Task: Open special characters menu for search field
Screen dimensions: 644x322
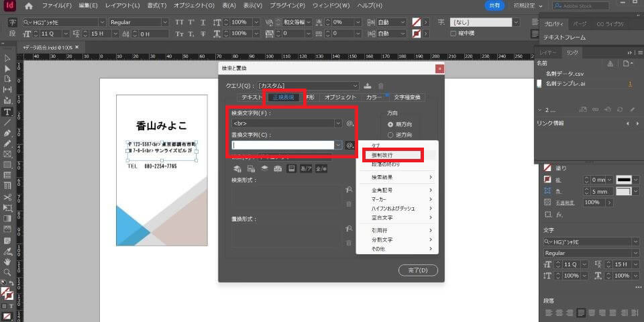Action: click(350, 124)
